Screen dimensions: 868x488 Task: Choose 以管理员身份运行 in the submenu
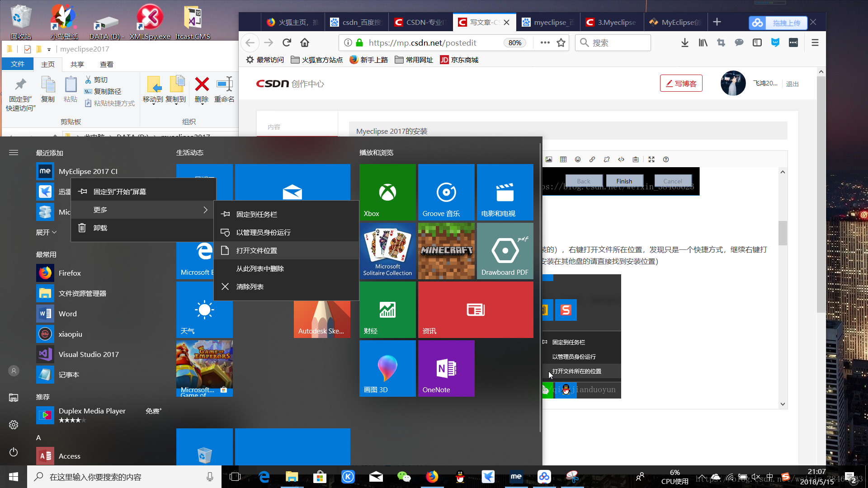point(286,232)
